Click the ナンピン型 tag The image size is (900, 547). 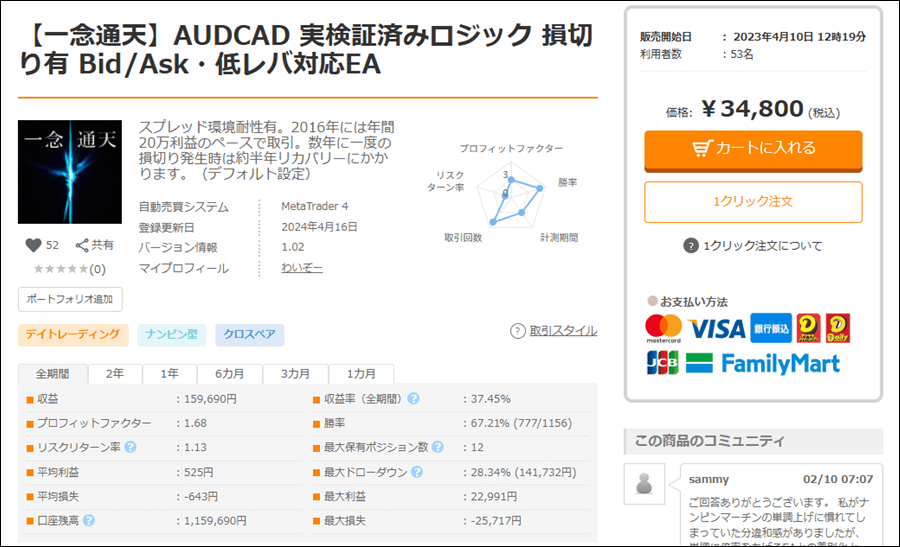coord(172,334)
